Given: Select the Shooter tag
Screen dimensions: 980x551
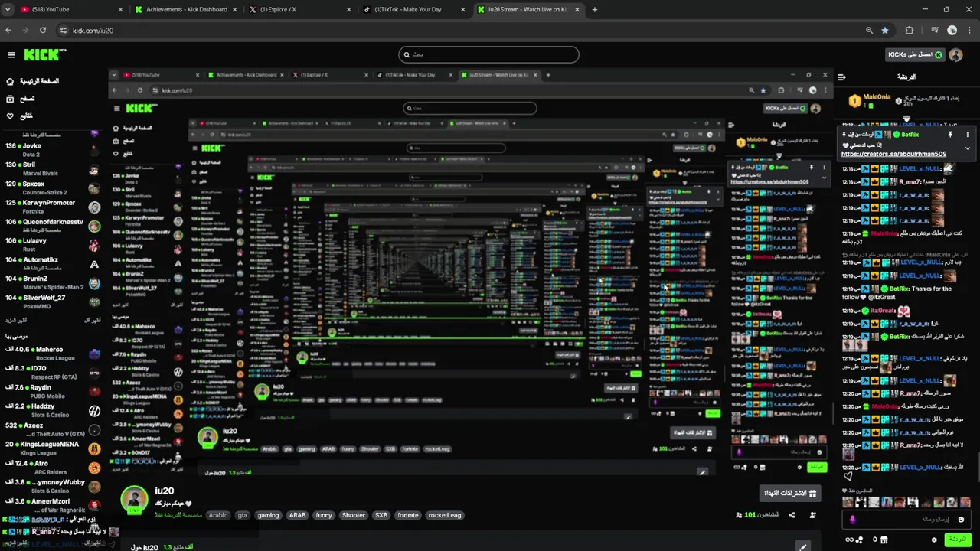Looking at the screenshot, I should [354, 515].
